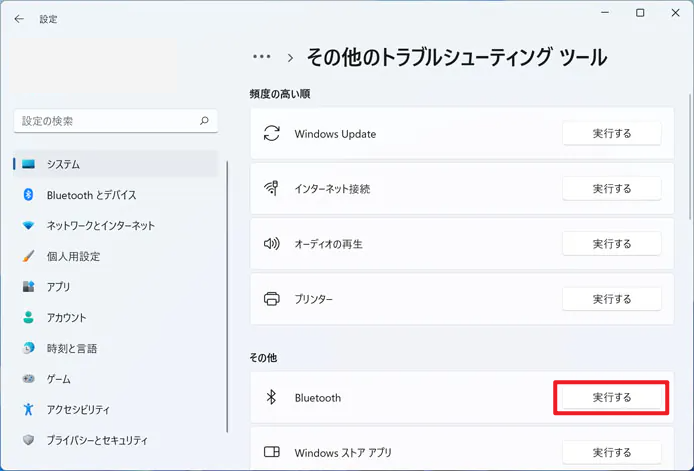Click the アクセシビリティ icon in the sidebar
Screen dimensions: 694x471
(28, 410)
